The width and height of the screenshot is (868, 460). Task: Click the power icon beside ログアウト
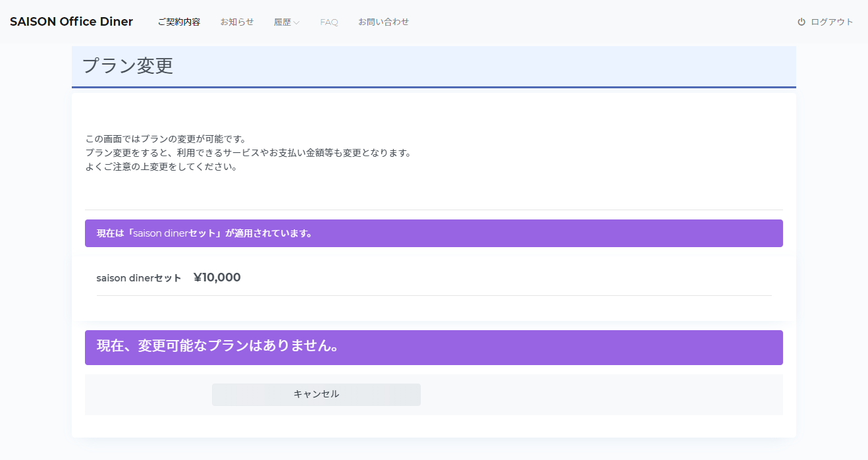(x=801, y=22)
